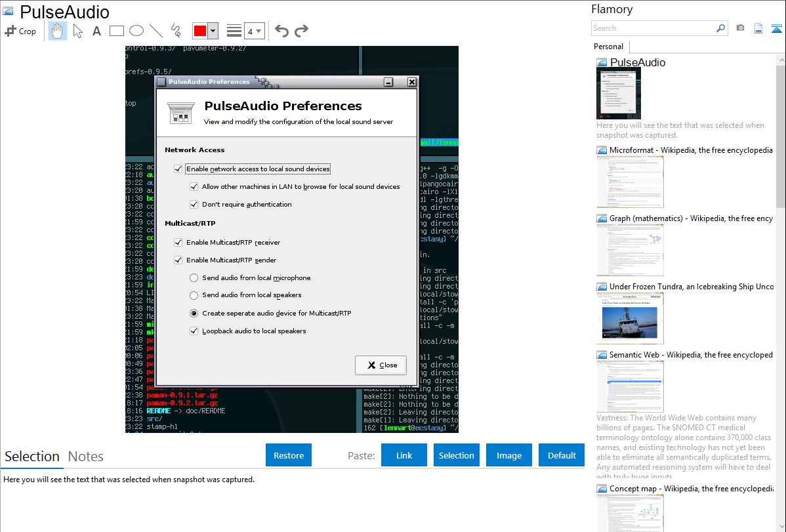Screen dimensions: 786x532
Task: Uncheck 'Enable Multicast/RTP receiver'
Action: (178, 243)
